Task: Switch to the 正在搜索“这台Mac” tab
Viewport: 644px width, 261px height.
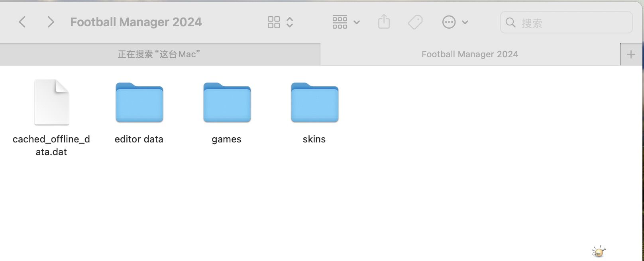Action: tap(159, 54)
